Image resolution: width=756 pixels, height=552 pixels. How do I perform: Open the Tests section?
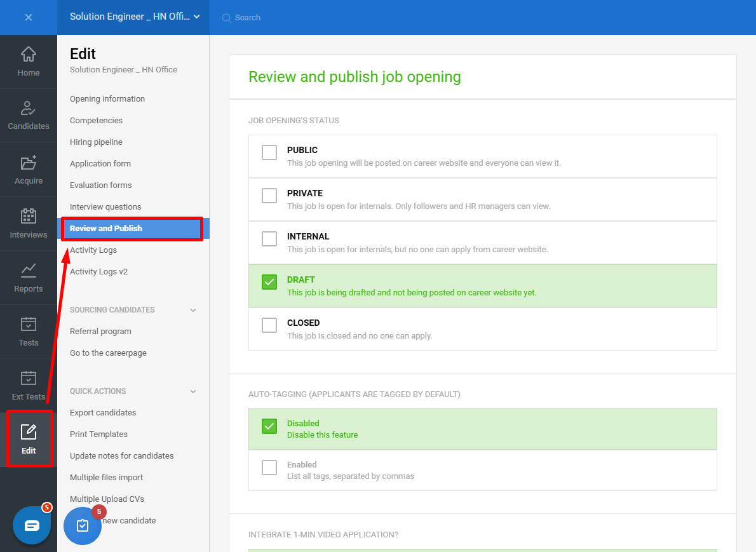(29, 332)
